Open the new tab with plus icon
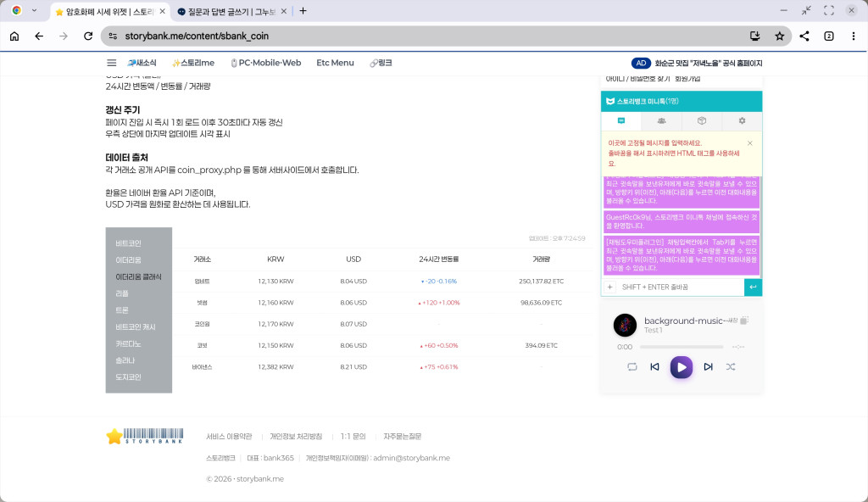This screenshot has width=868, height=502. pos(303,11)
